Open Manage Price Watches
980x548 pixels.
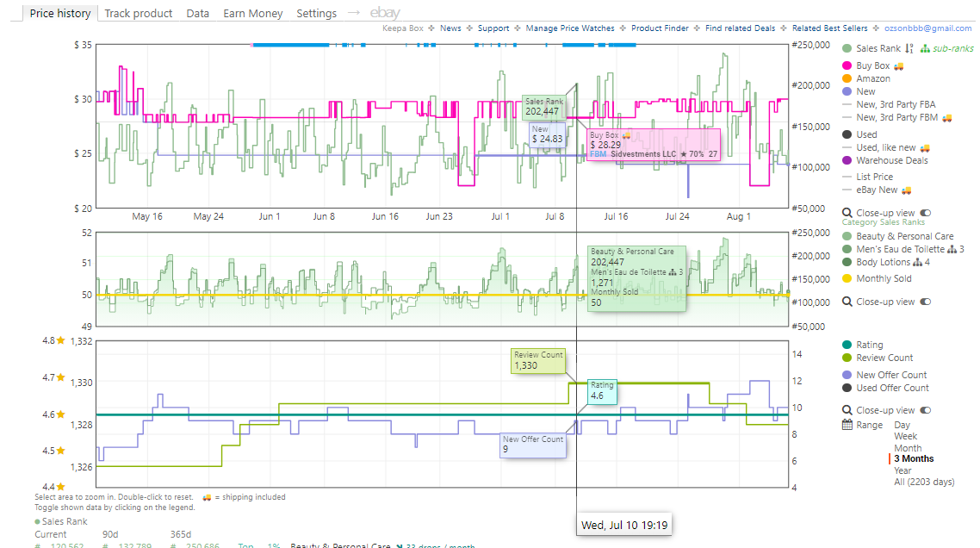click(570, 28)
